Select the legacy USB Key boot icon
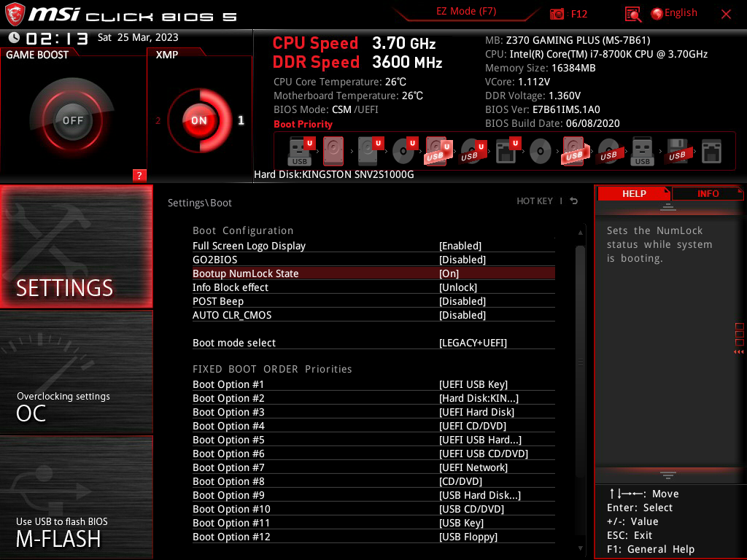The width and height of the screenshot is (747, 560). [x=642, y=151]
